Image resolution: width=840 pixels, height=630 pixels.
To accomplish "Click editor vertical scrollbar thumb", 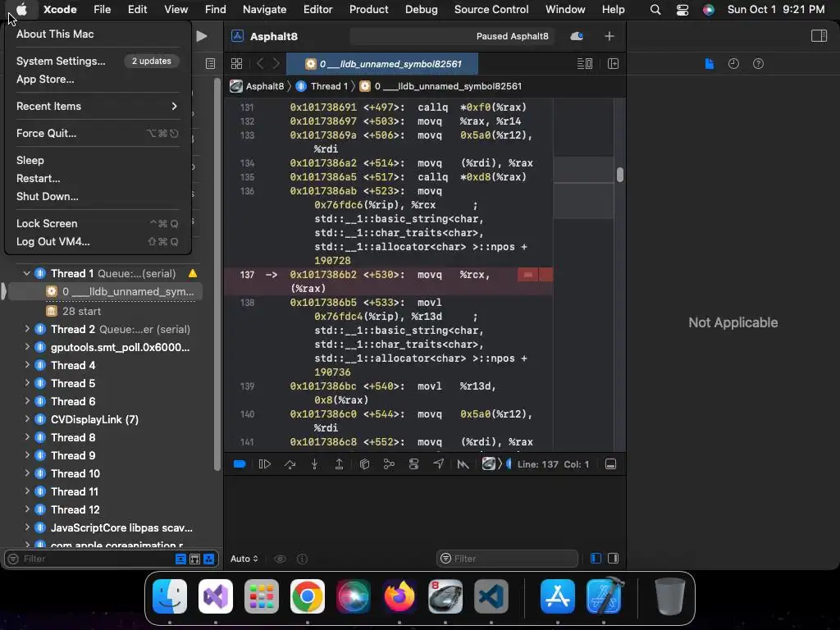I will pyautogui.click(x=620, y=175).
